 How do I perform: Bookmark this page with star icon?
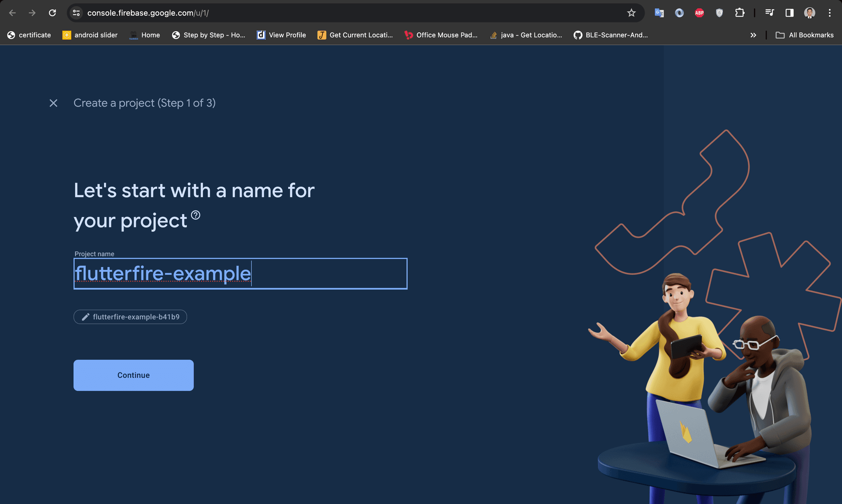(x=631, y=13)
